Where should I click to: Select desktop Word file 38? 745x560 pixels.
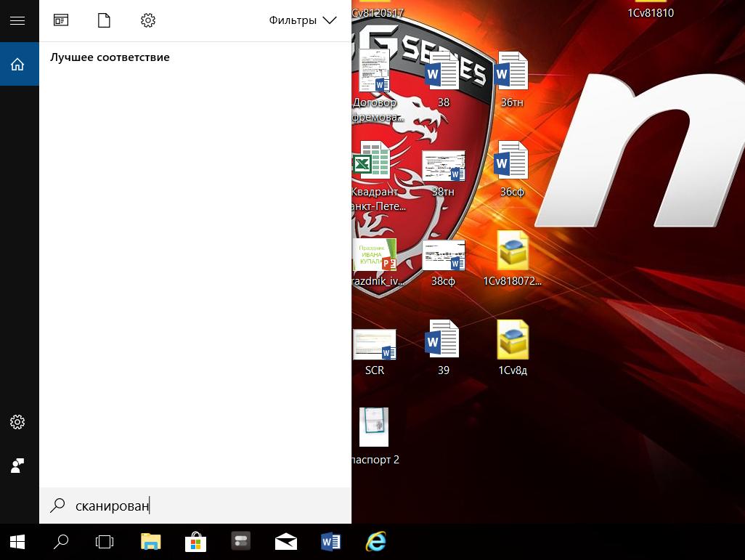[x=443, y=79]
